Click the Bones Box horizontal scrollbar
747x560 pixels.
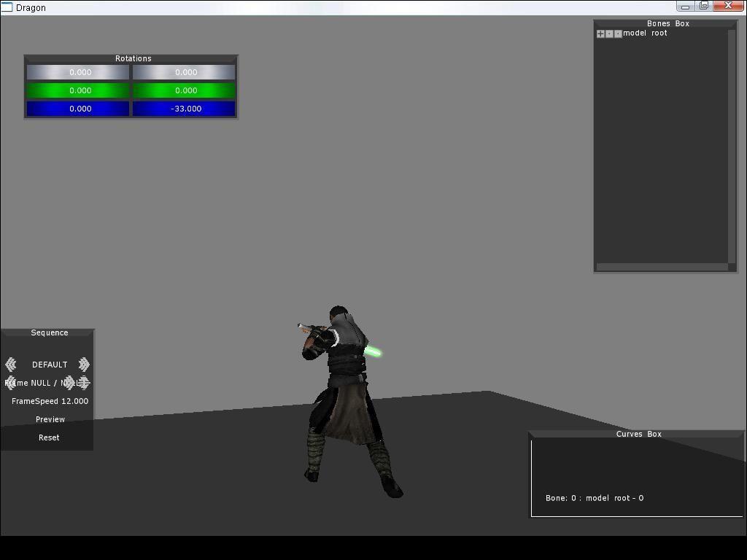(x=662, y=268)
